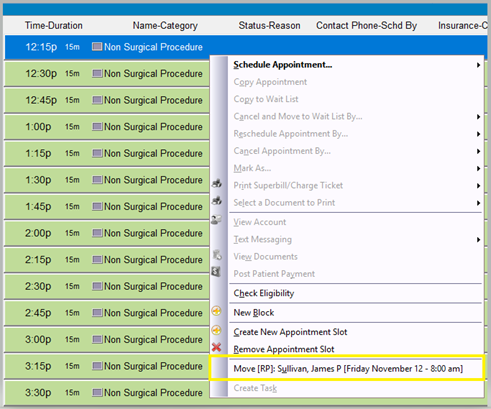Click the red X Remove Appointment Slot icon
Viewport: 491px width, 409px height.
[217, 347]
